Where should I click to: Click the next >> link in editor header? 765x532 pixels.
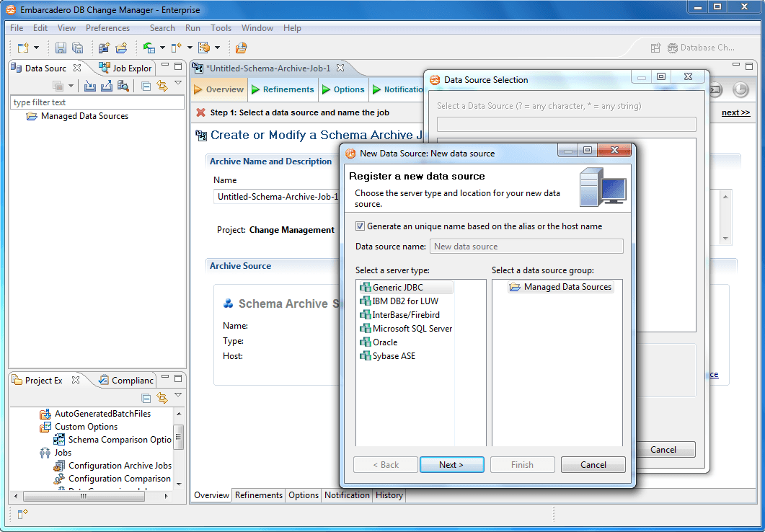point(735,112)
